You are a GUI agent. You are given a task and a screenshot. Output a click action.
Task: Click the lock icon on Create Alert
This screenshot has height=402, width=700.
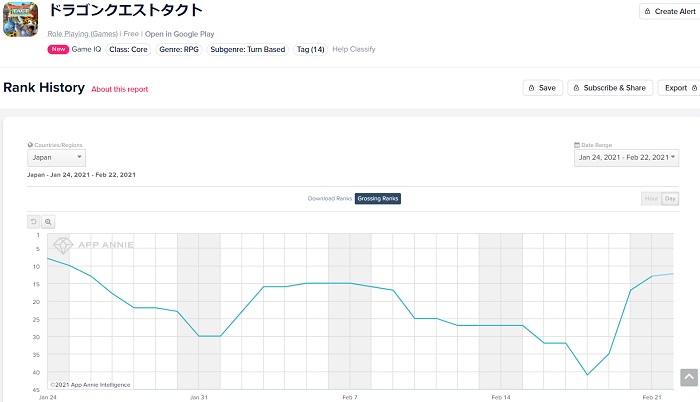647,12
